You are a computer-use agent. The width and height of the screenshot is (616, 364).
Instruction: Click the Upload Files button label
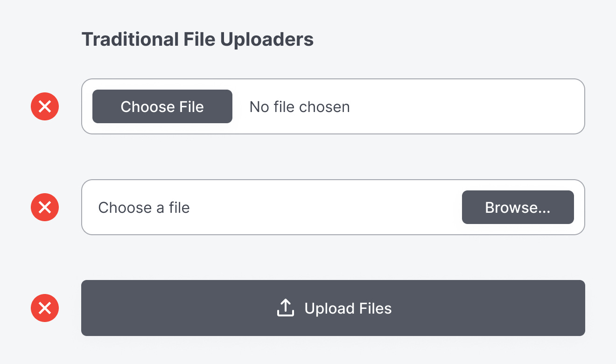(x=348, y=308)
